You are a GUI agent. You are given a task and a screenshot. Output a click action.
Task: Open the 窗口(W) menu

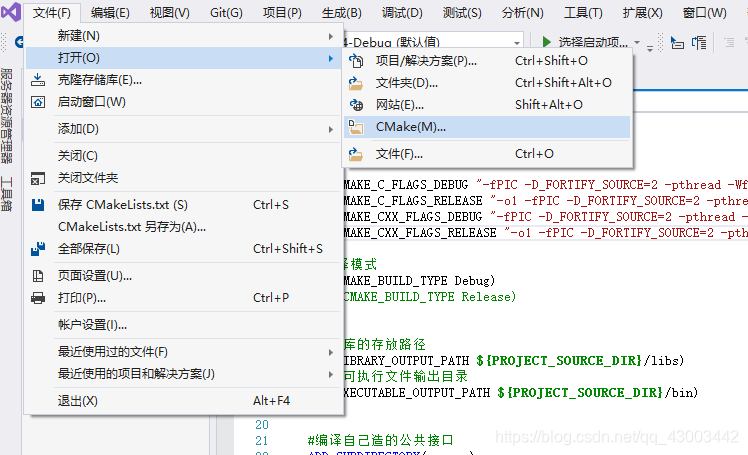coord(704,12)
